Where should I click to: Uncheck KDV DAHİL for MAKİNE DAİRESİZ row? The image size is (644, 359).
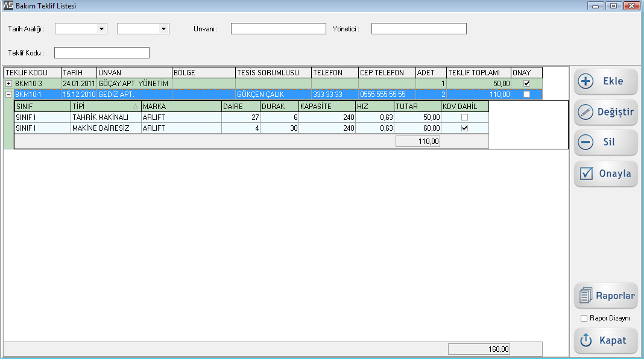point(464,128)
